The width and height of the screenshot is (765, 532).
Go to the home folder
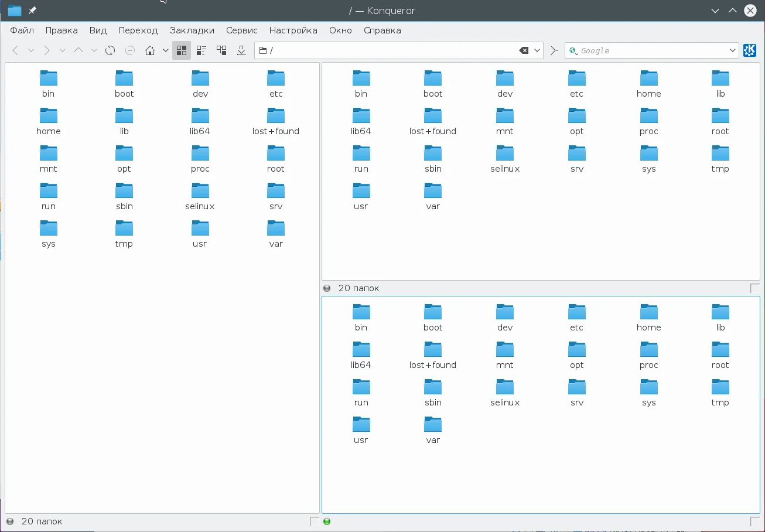150,50
